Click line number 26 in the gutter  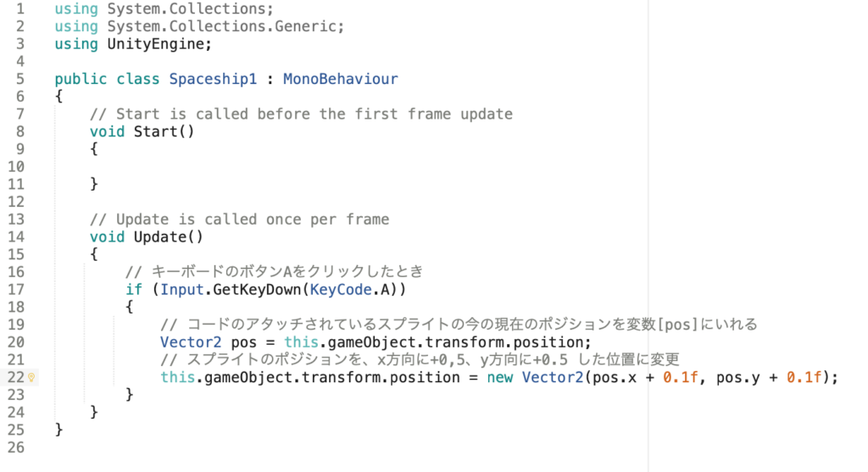click(x=16, y=447)
